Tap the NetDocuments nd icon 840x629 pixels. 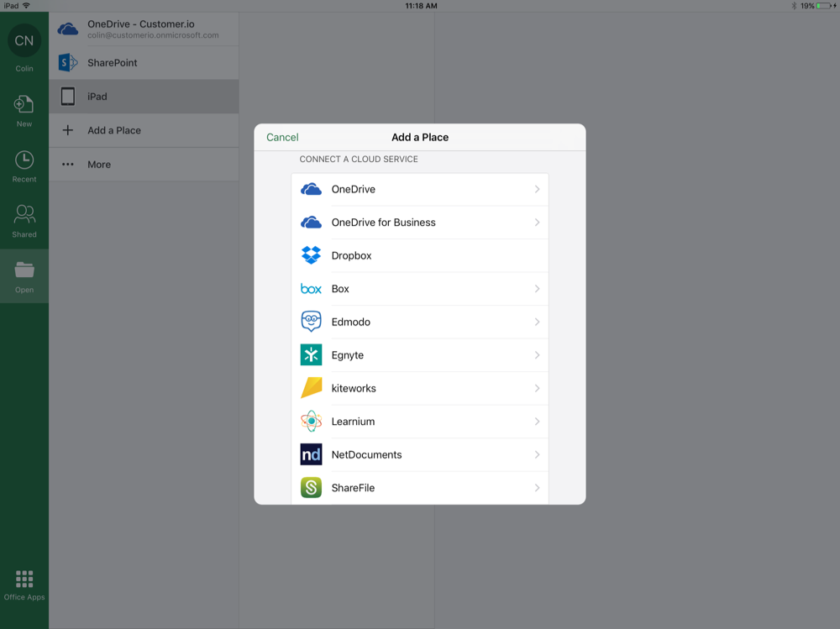[311, 454]
